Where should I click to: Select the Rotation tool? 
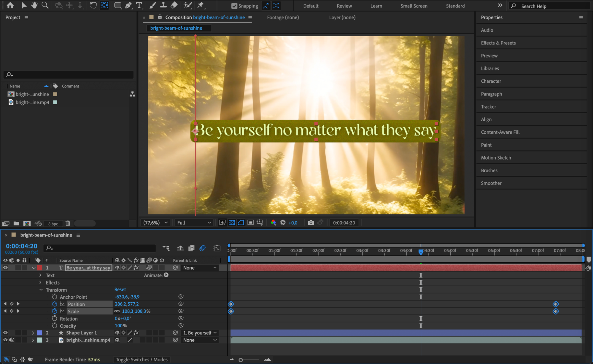[x=93, y=5]
